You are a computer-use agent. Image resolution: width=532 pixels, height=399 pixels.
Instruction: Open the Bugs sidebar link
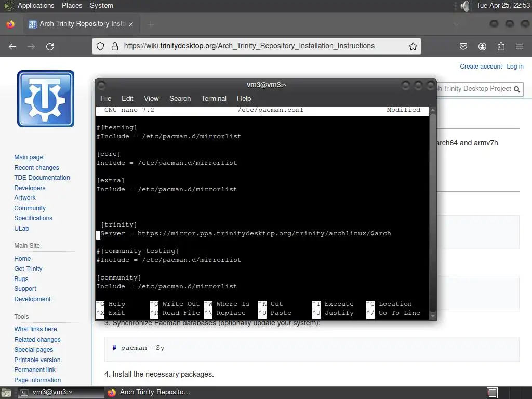pos(21,279)
